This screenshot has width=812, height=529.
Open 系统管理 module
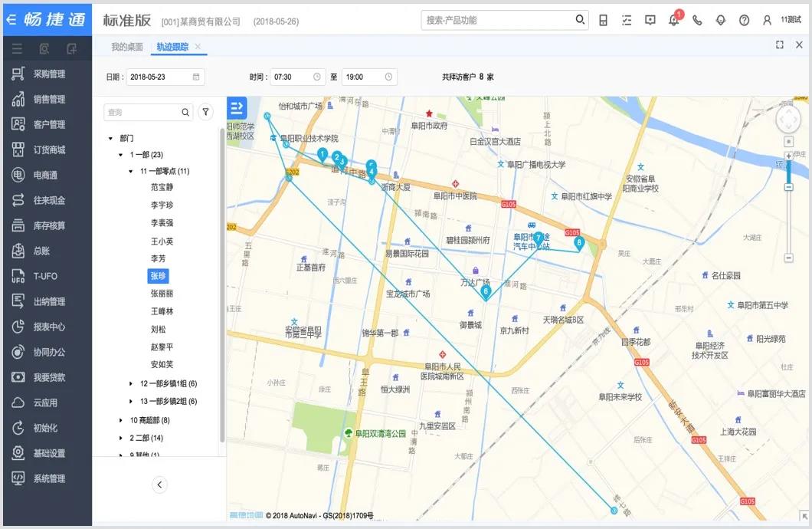point(47,478)
